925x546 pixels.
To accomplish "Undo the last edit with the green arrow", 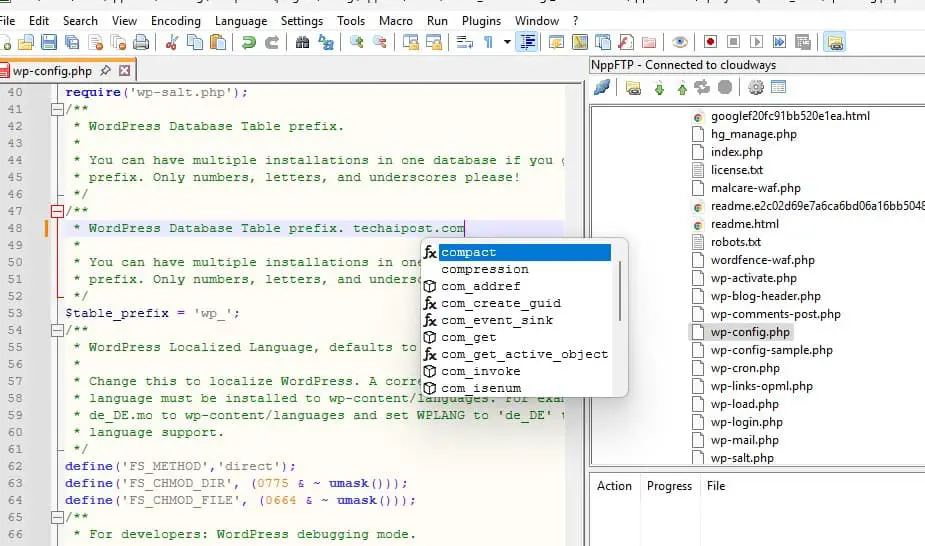I will coord(249,42).
